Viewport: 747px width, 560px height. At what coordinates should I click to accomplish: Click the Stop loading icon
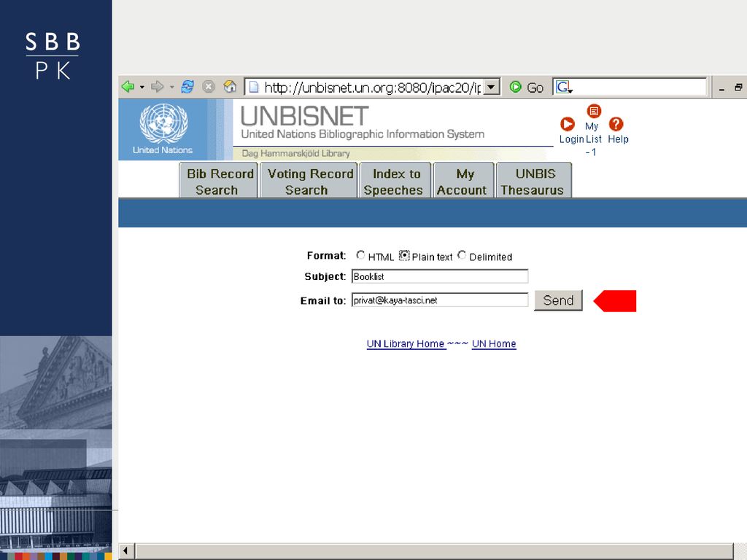click(208, 87)
